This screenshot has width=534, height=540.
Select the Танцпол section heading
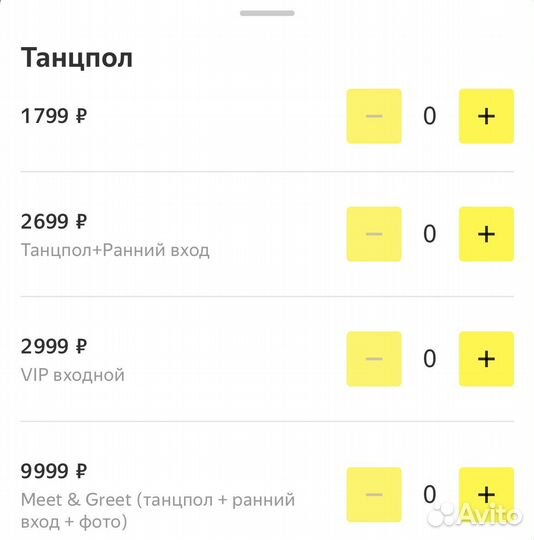(x=77, y=58)
